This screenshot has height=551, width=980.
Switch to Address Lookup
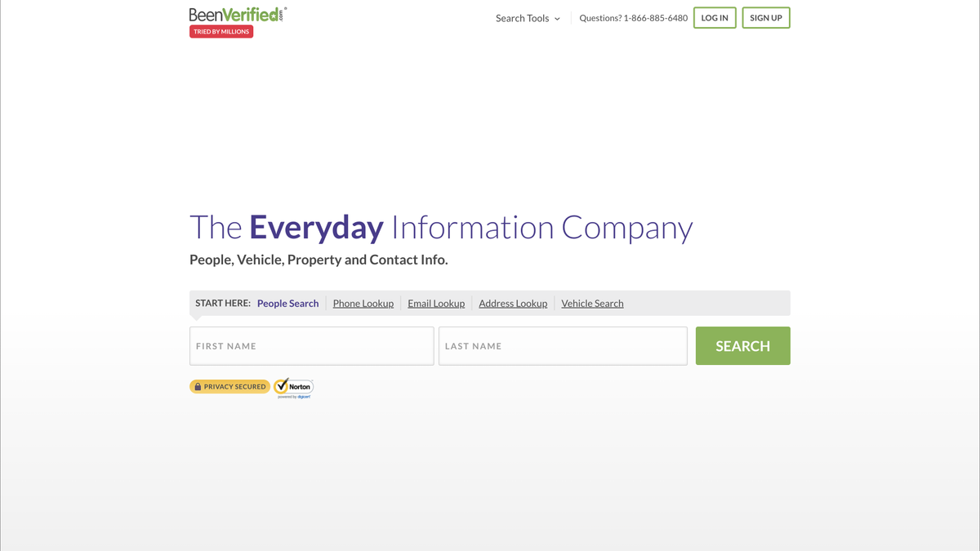513,303
